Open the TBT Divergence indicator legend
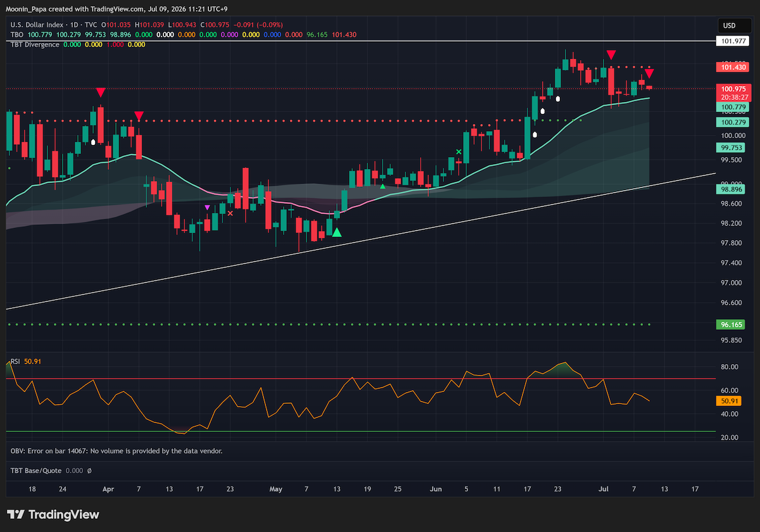Image resolution: width=760 pixels, height=532 pixels. [35, 44]
